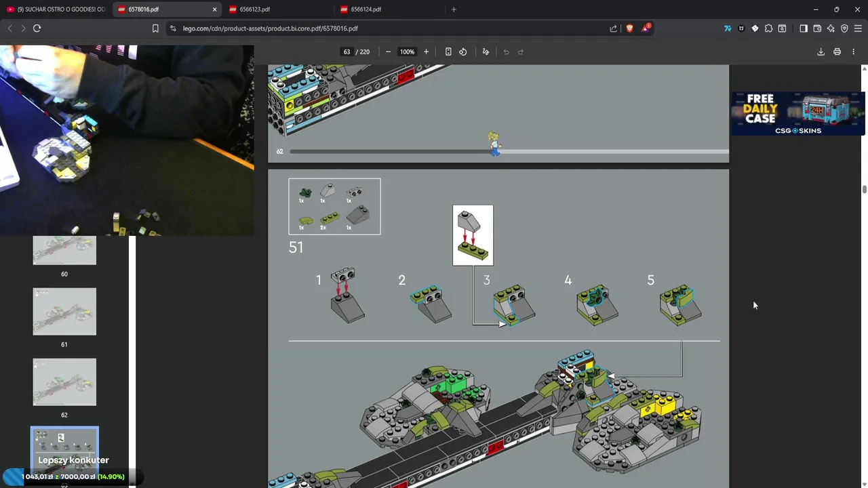The height and width of the screenshot is (488, 868).
Task: Open Brave Shields lion icon
Action: (x=630, y=28)
